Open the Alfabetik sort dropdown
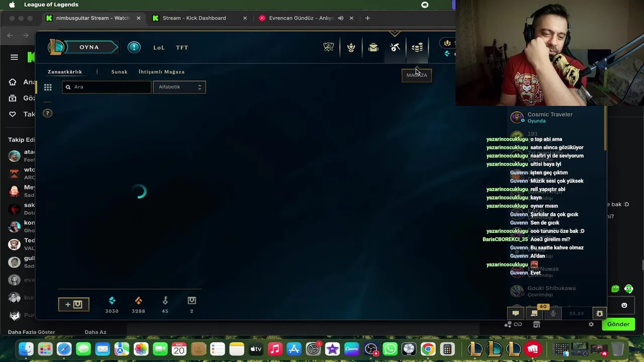 [x=179, y=87]
